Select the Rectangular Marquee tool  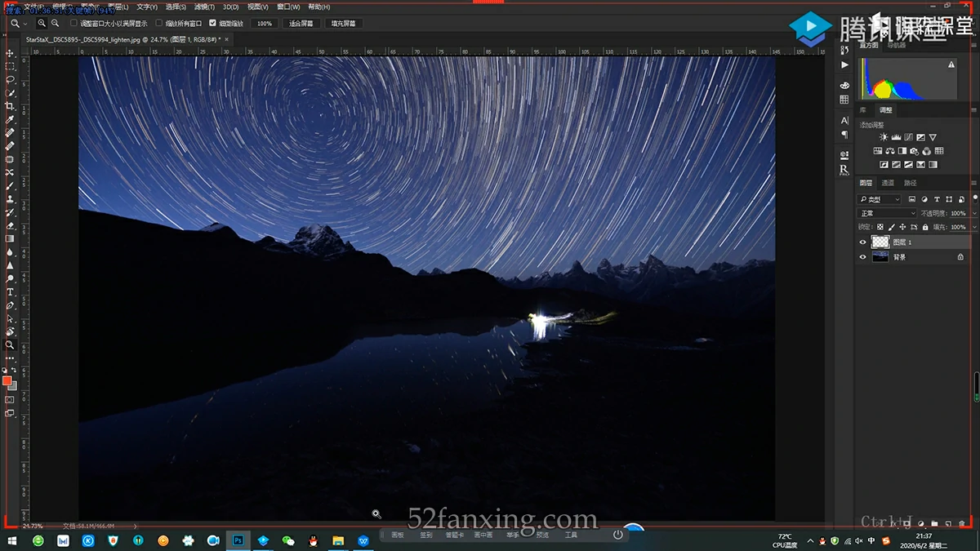[x=10, y=66]
